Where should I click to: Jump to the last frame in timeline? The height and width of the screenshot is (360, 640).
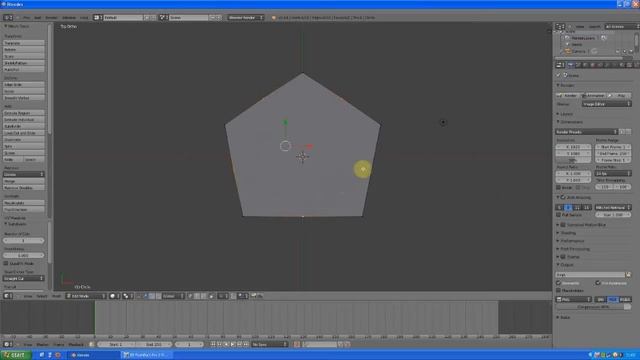(246, 344)
